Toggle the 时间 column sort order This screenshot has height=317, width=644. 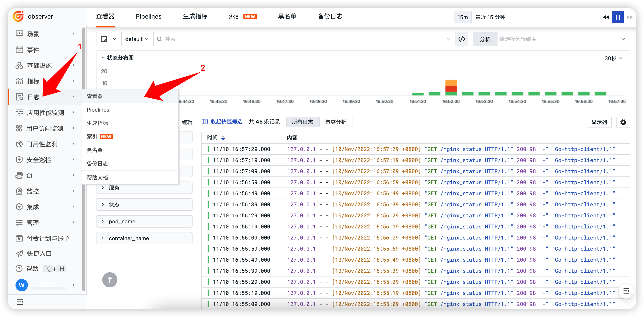pyautogui.click(x=223, y=138)
